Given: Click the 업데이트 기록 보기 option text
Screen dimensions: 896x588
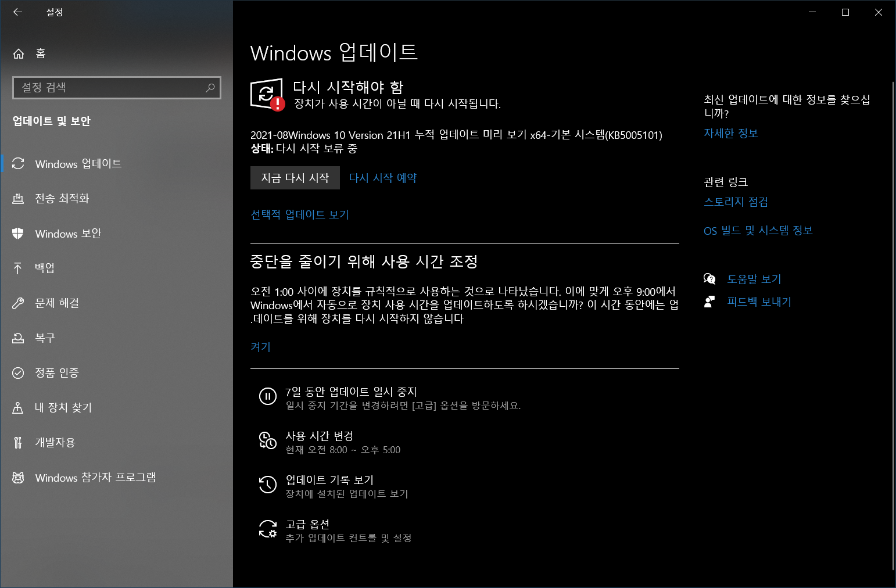Looking at the screenshot, I should tap(329, 480).
